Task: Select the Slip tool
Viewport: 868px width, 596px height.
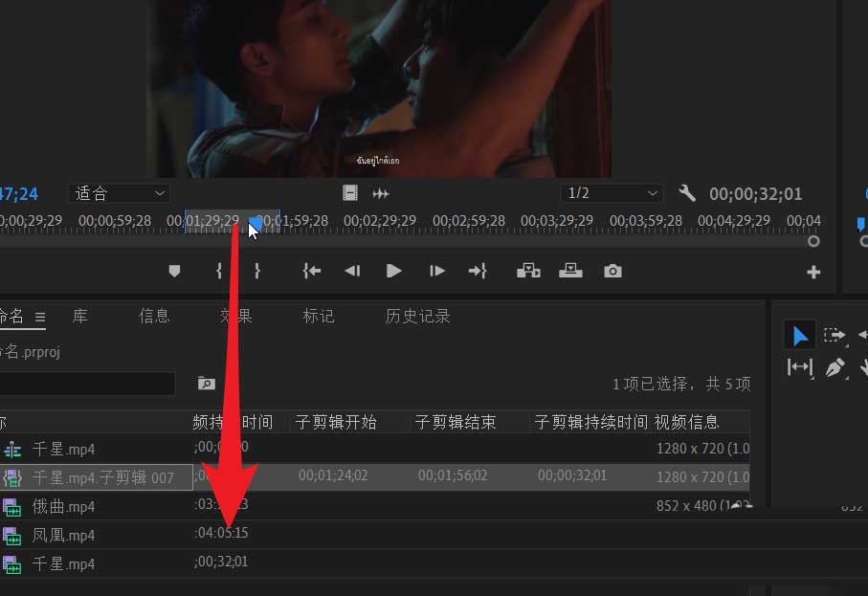Action: tap(800, 367)
